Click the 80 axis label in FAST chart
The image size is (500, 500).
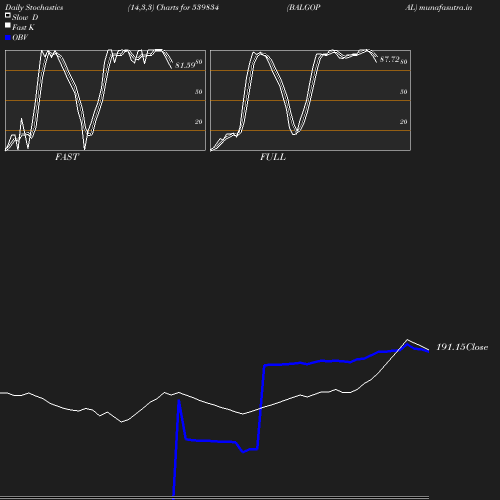pos(199,62)
